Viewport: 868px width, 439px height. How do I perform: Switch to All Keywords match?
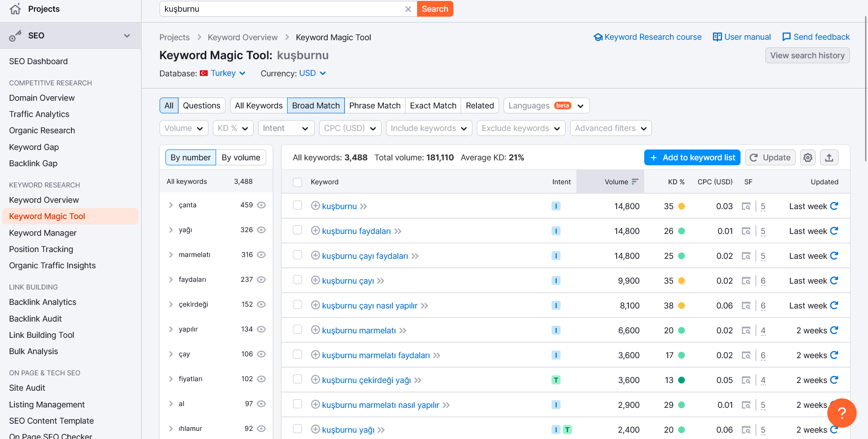(259, 106)
